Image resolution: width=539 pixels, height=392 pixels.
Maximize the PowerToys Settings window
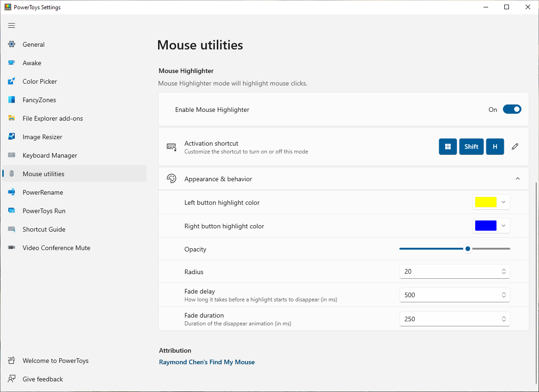coord(507,7)
